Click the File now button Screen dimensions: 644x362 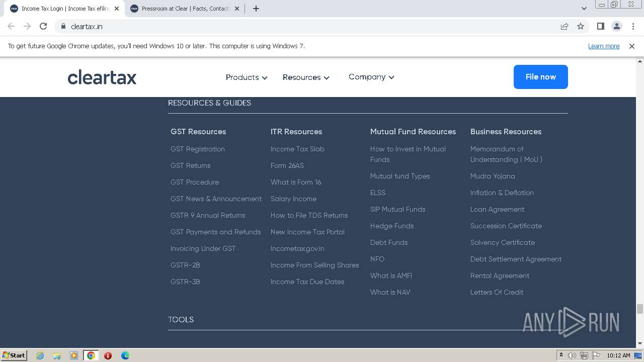[x=541, y=77]
